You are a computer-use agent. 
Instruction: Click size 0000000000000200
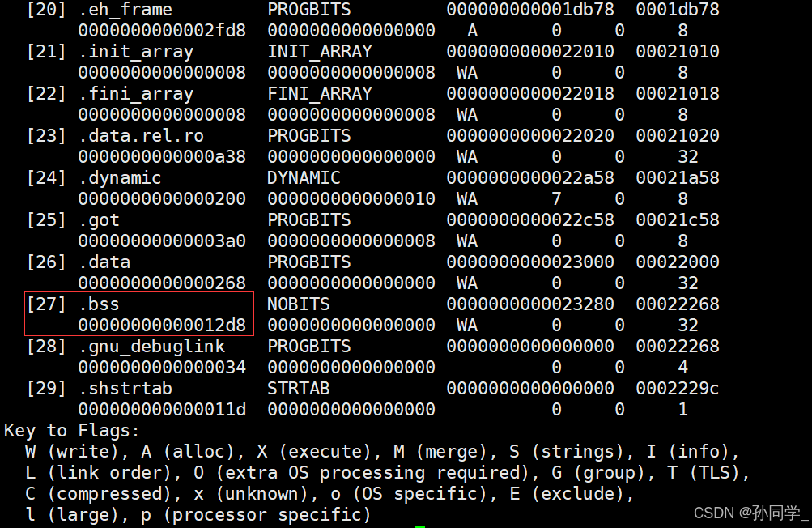tap(162, 199)
